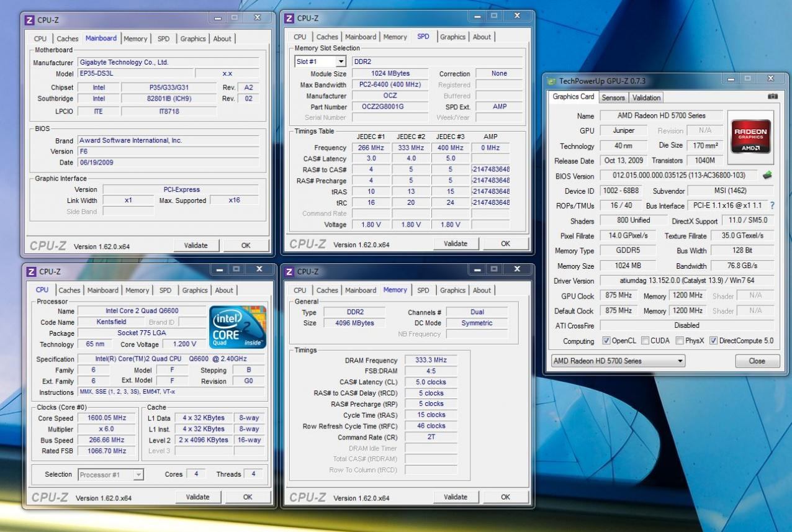This screenshot has width=792, height=532.
Task: Click the Intel Core 2 Quad Q6600 name field
Action: pyautogui.click(x=142, y=311)
